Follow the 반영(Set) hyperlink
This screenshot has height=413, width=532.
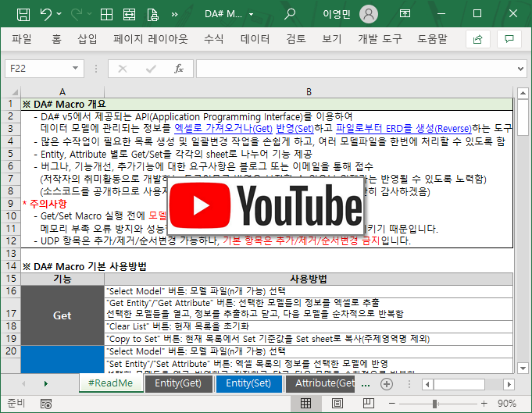point(295,129)
